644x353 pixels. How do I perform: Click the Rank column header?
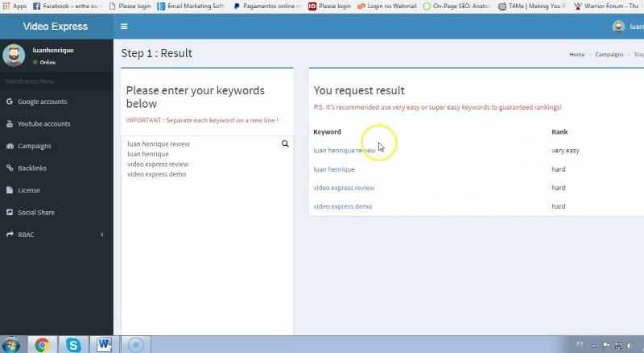tap(559, 131)
